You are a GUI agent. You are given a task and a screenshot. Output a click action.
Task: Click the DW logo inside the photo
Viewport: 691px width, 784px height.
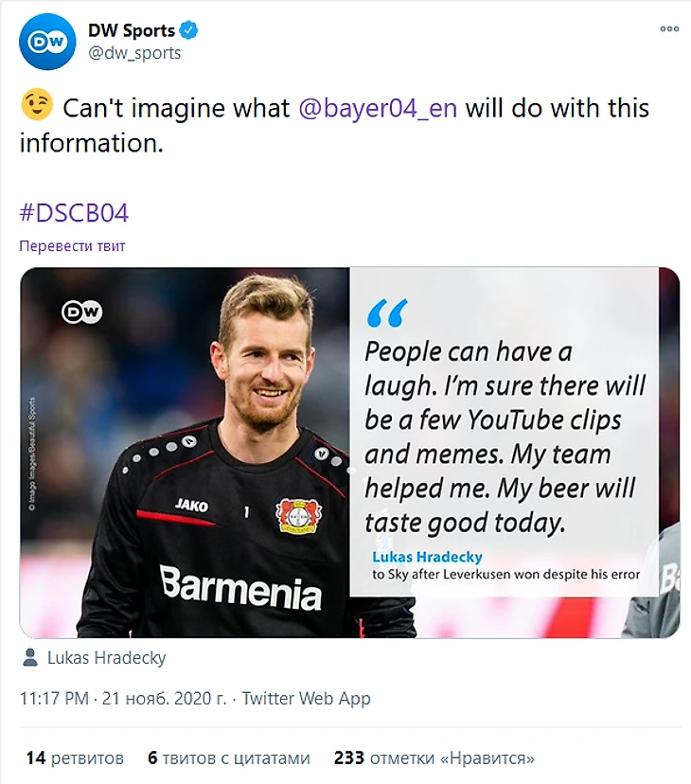click(81, 312)
